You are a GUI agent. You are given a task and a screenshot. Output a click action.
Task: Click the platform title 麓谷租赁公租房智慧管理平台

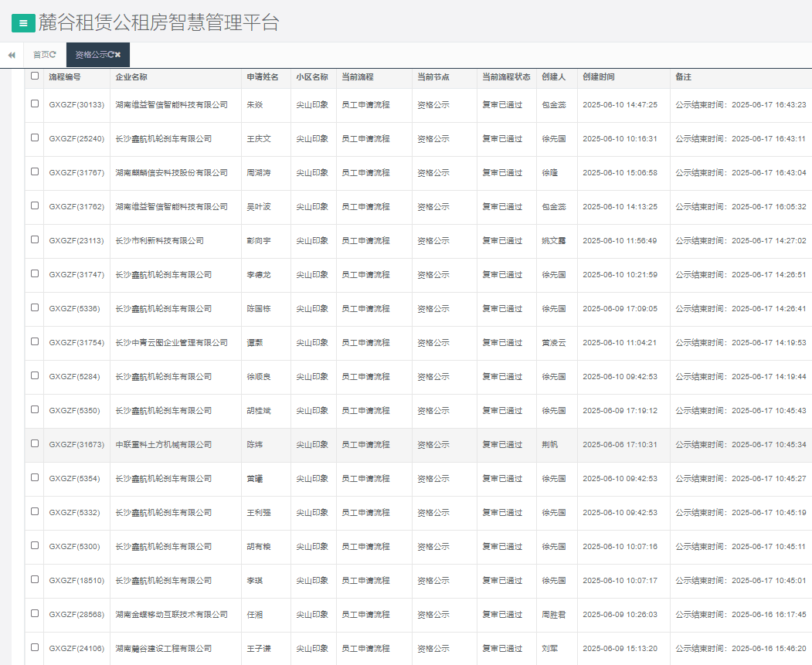click(158, 23)
